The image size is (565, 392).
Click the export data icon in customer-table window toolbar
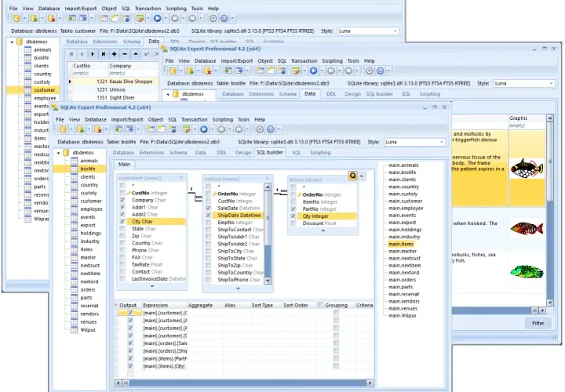point(83,18)
